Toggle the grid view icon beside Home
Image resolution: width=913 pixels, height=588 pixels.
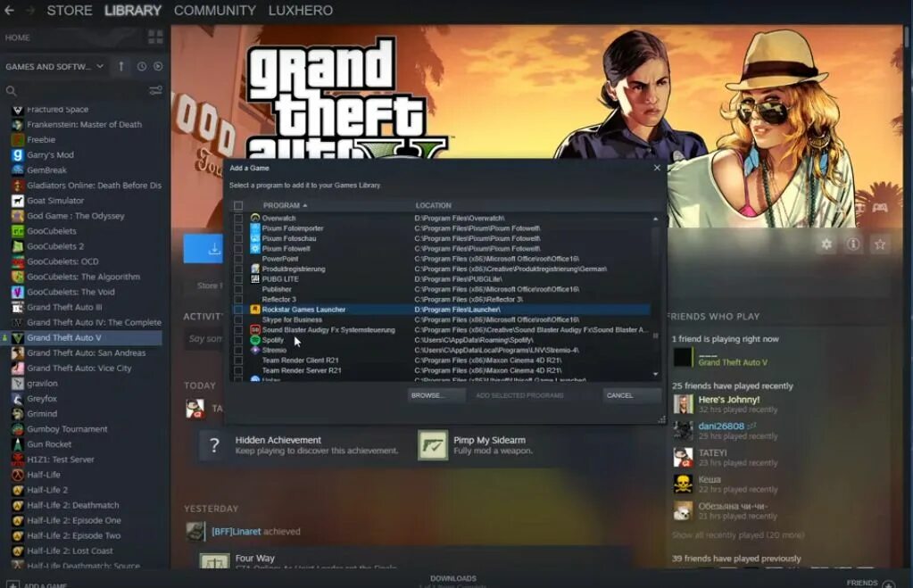point(155,37)
